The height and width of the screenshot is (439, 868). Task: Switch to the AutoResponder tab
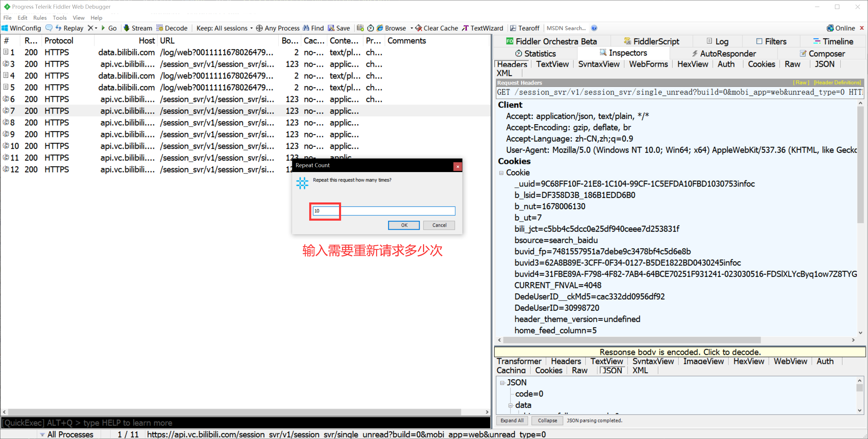pos(724,54)
